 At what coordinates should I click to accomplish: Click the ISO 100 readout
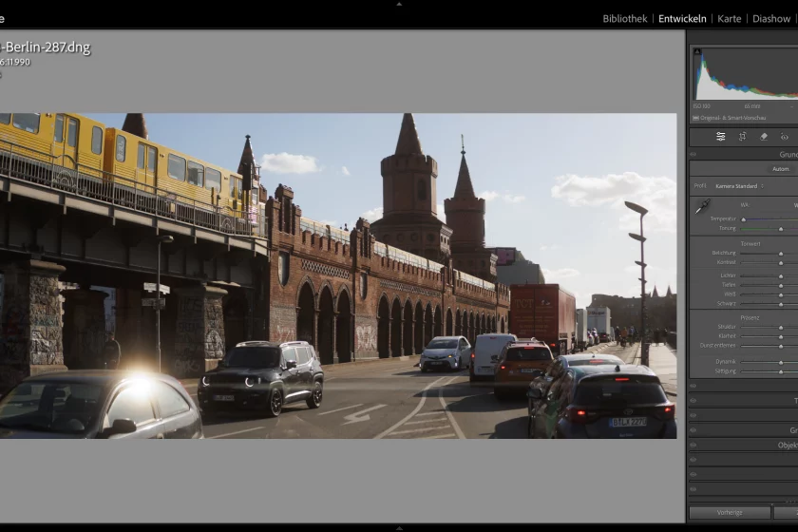[702, 106]
